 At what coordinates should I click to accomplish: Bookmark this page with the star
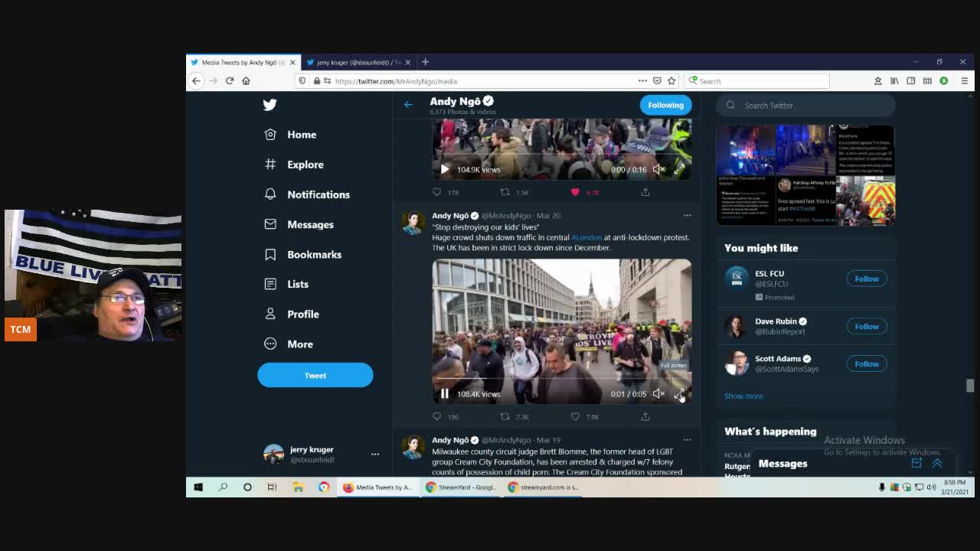point(671,81)
